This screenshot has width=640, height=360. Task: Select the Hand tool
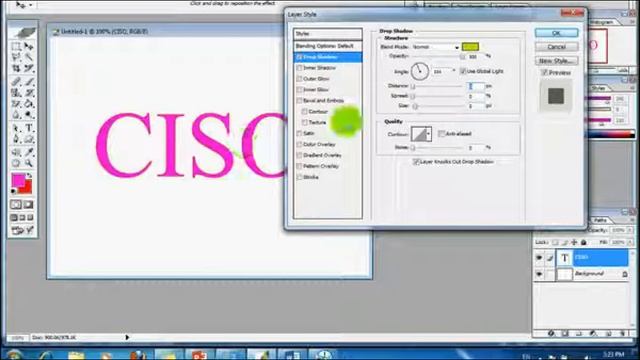click(16, 163)
